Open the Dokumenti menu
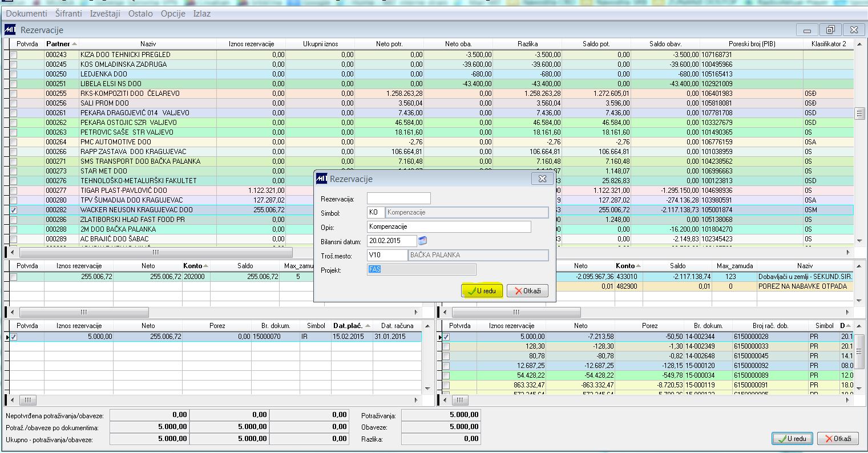This screenshot has height=453, width=868. [27, 13]
